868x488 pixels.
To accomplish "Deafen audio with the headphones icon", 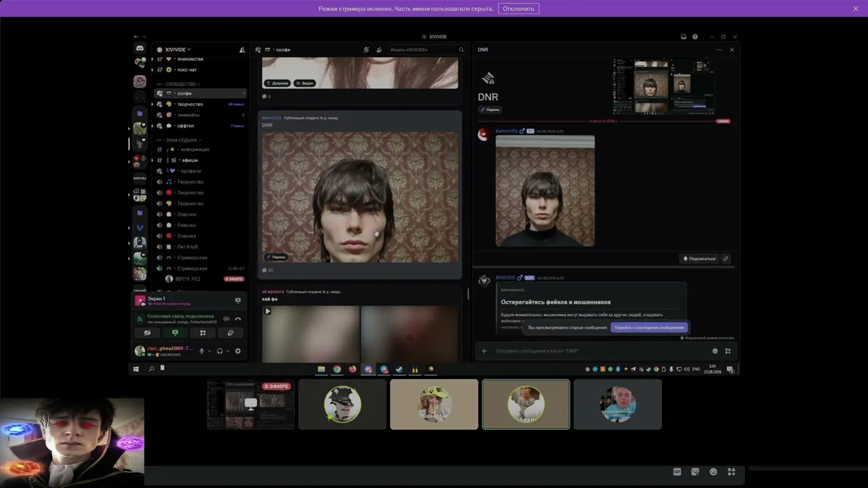I will (x=220, y=351).
